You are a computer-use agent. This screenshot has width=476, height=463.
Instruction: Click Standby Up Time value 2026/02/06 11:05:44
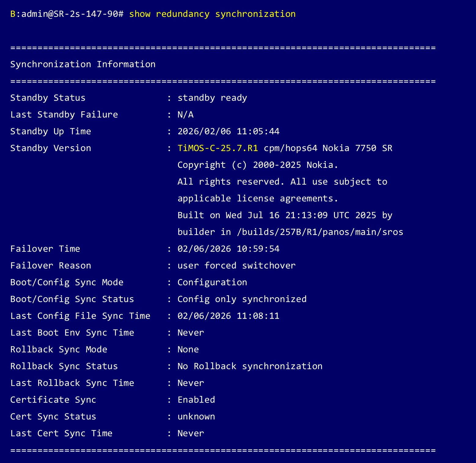tap(228, 131)
